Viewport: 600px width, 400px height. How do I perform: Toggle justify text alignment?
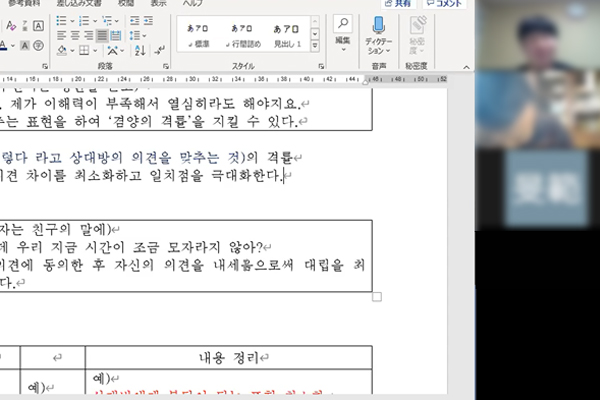[x=101, y=36]
